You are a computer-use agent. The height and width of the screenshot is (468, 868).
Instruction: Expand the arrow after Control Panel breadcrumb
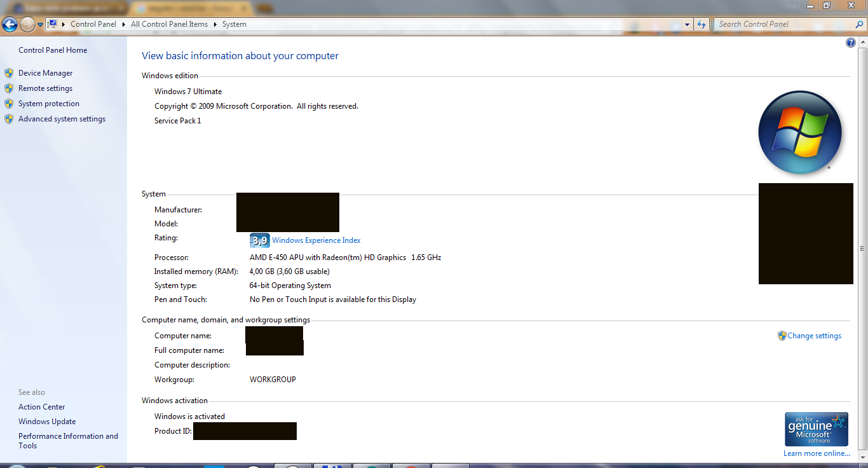(x=124, y=24)
